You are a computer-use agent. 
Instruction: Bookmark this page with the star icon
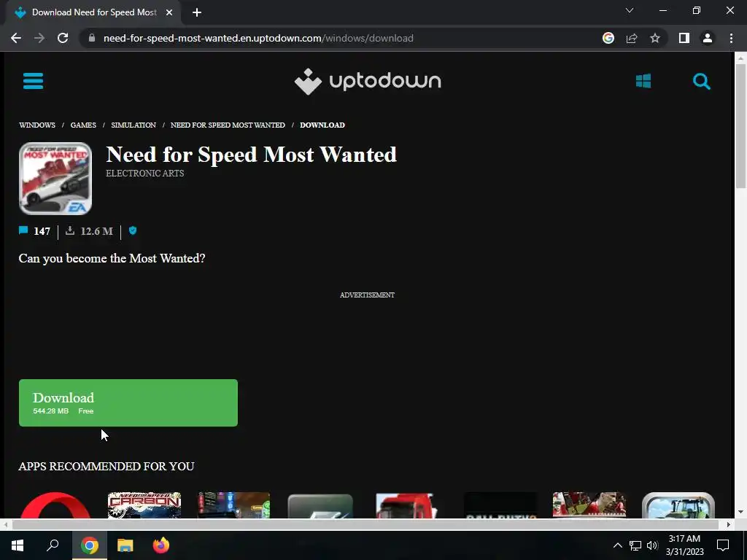click(655, 38)
